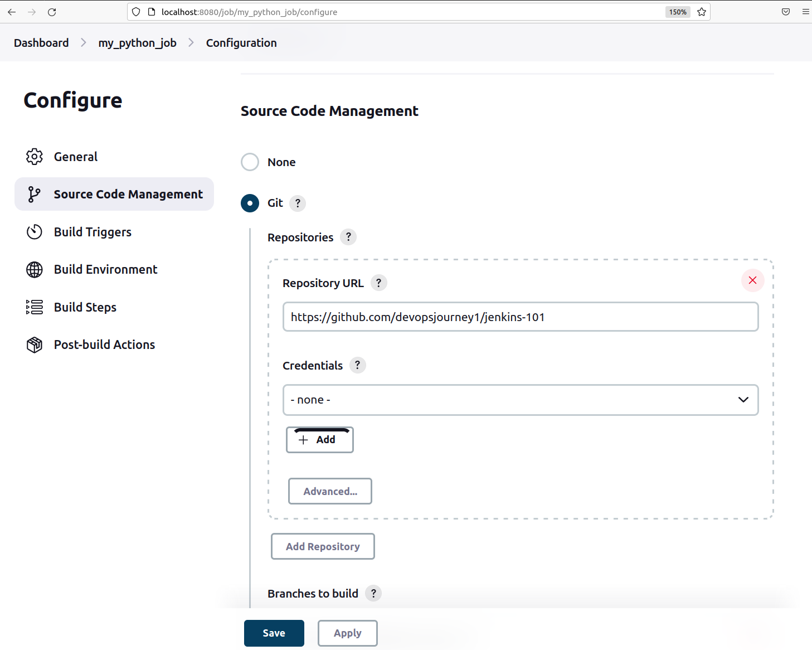Image resolution: width=812 pixels, height=650 pixels.
Task: Open help for Repository URL
Action: coord(378,283)
